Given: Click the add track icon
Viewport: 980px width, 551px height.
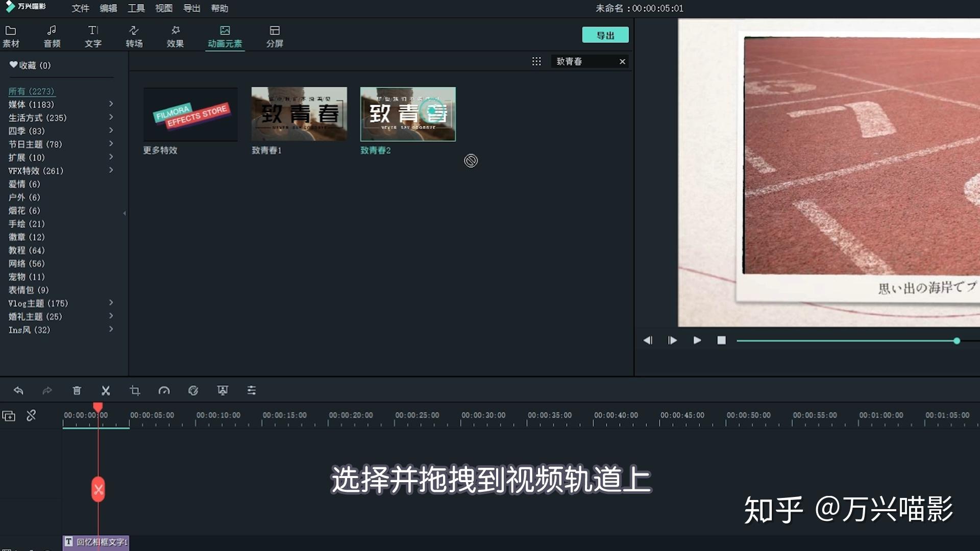Looking at the screenshot, I should point(9,416).
